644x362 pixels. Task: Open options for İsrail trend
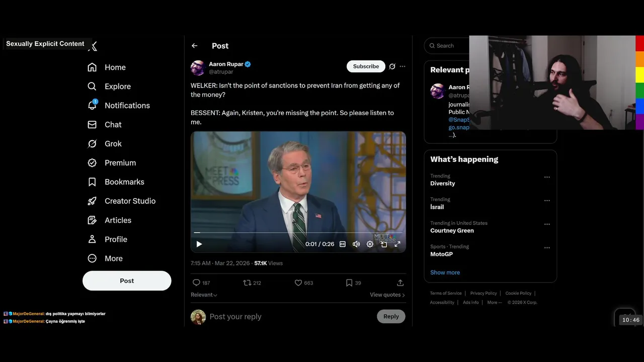(x=547, y=201)
